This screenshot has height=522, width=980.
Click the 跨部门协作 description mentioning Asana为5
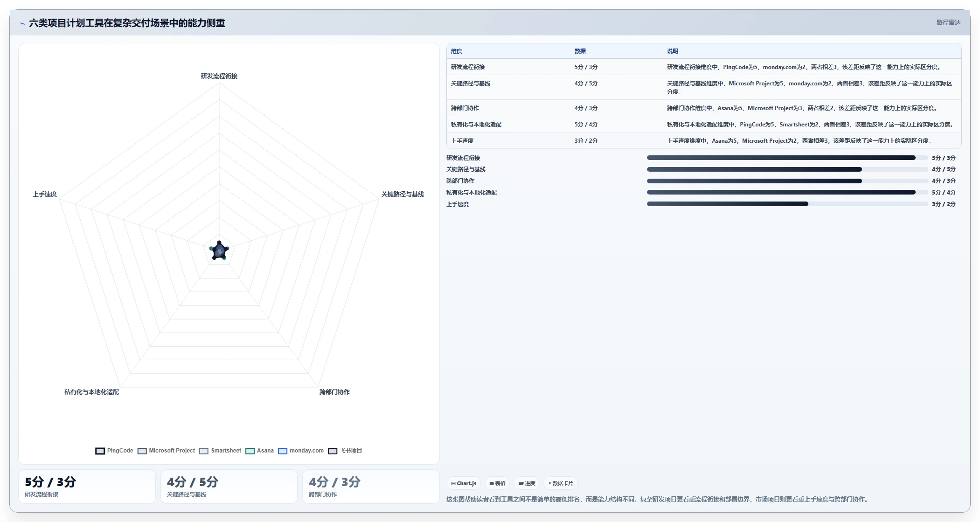pyautogui.click(x=803, y=108)
